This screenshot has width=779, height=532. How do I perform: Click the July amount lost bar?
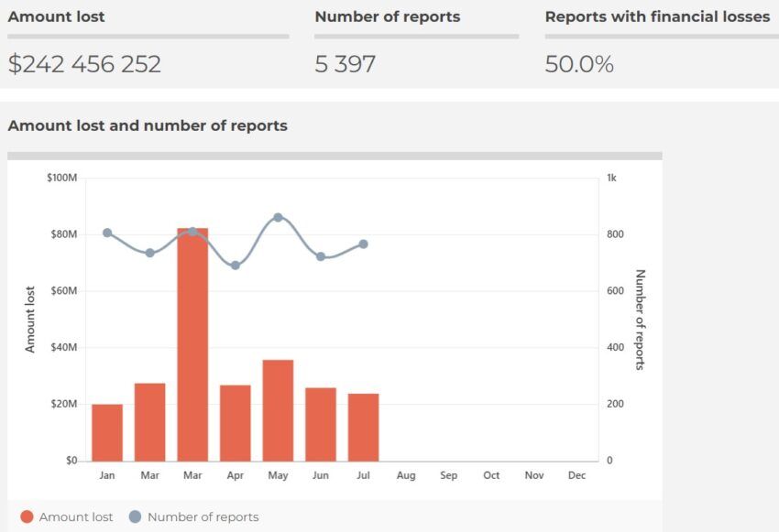pos(364,428)
